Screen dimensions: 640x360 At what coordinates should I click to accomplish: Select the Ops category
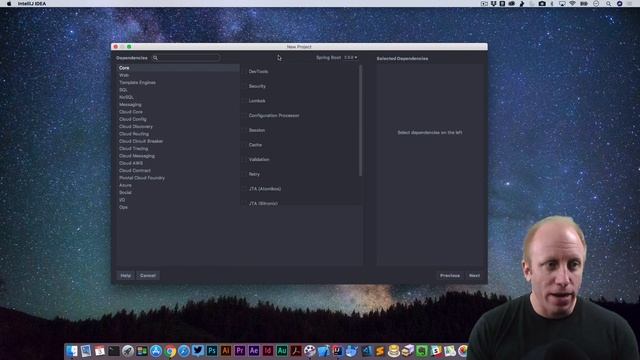(x=178, y=207)
